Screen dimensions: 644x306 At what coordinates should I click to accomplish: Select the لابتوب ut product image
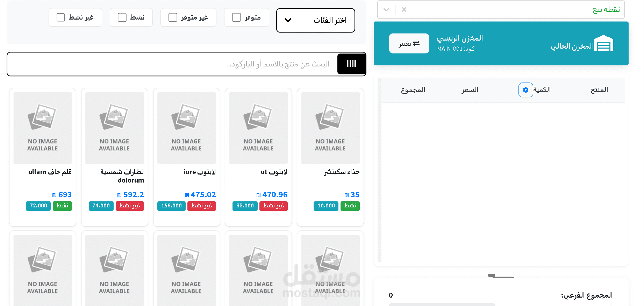coord(258,128)
